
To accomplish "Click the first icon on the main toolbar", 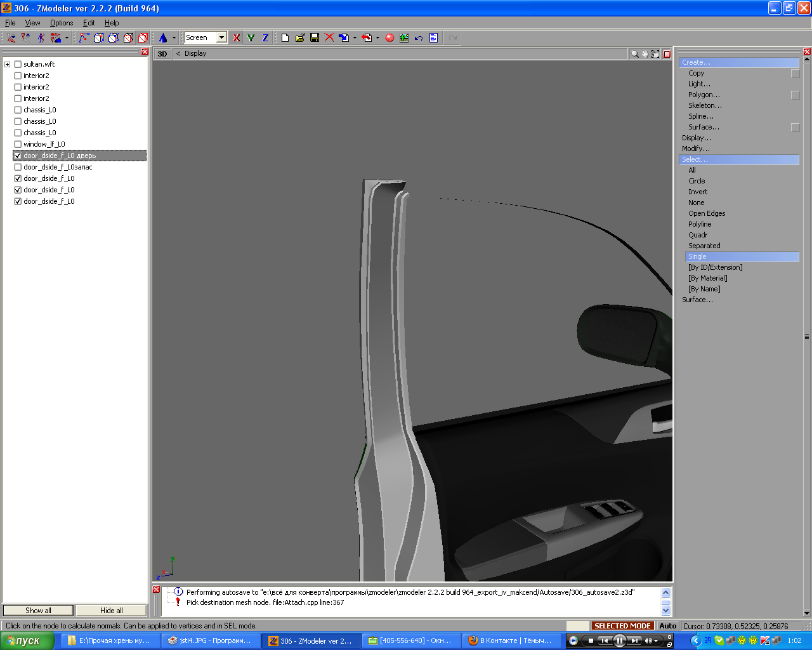I will [11, 38].
